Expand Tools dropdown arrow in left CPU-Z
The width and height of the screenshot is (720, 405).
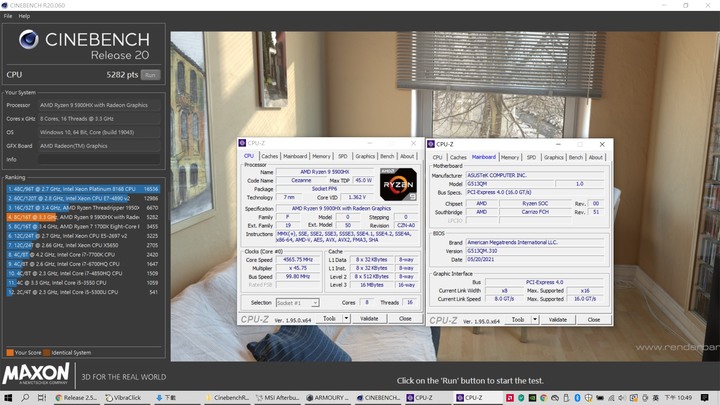(346, 318)
